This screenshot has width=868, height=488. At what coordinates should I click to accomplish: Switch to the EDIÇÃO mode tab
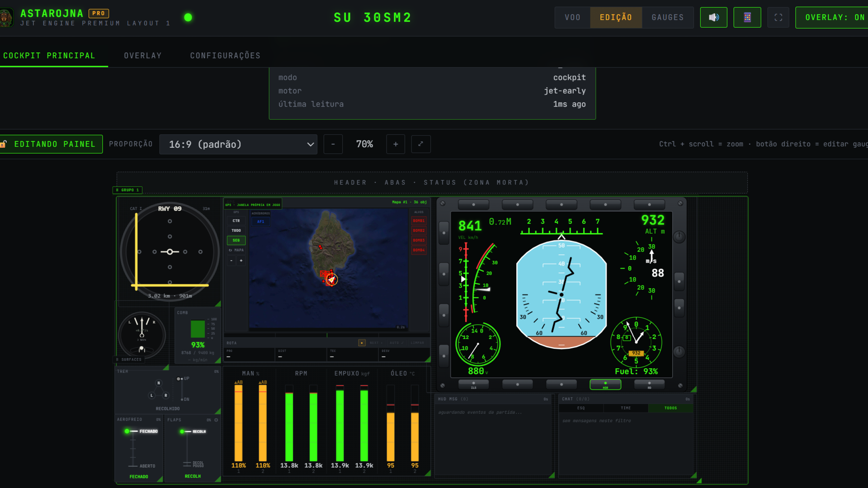coord(616,18)
